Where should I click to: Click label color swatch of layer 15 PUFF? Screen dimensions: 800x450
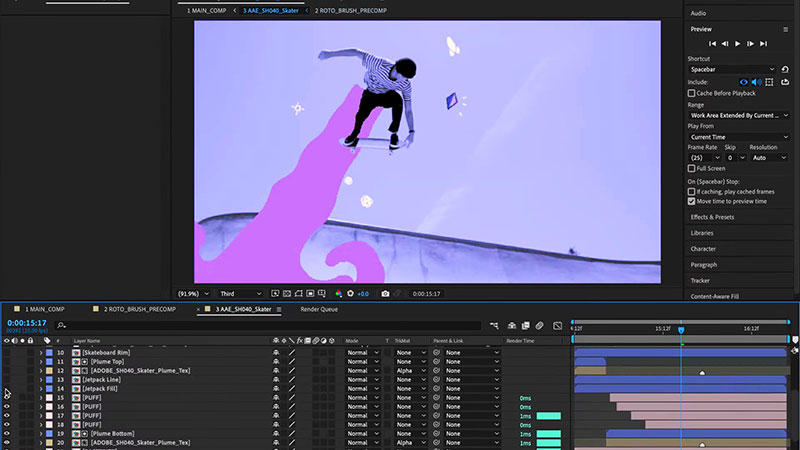[x=49, y=397]
